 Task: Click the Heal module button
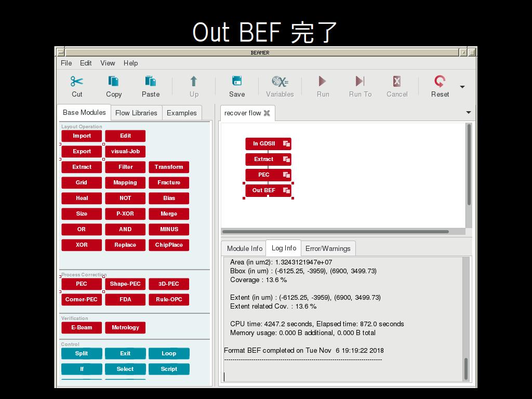[82, 198]
